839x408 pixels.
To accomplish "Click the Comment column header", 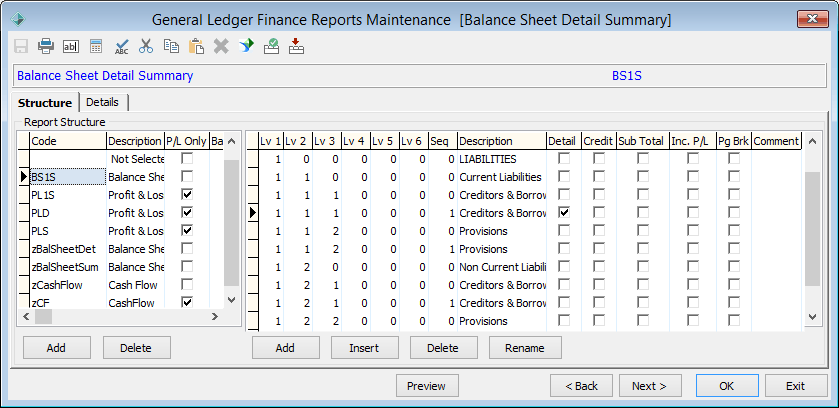I will click(x=776, y=141).
